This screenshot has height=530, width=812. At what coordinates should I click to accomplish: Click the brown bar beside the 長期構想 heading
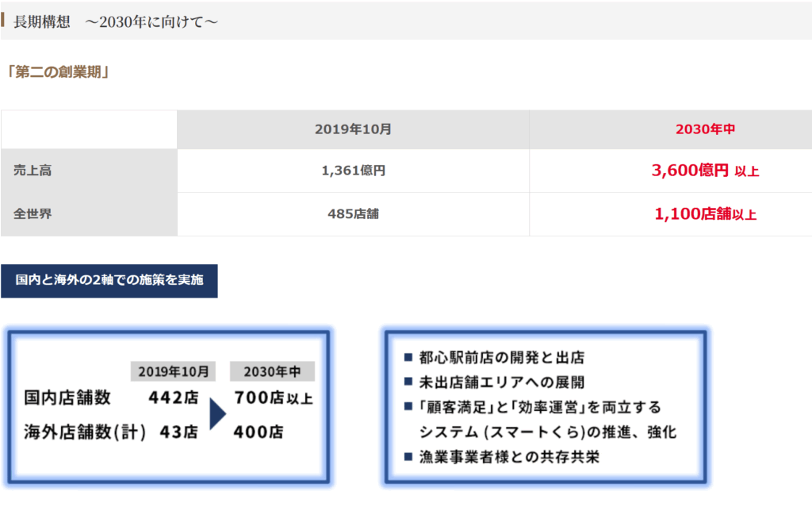pyautogui.click(x=3, y=20)
